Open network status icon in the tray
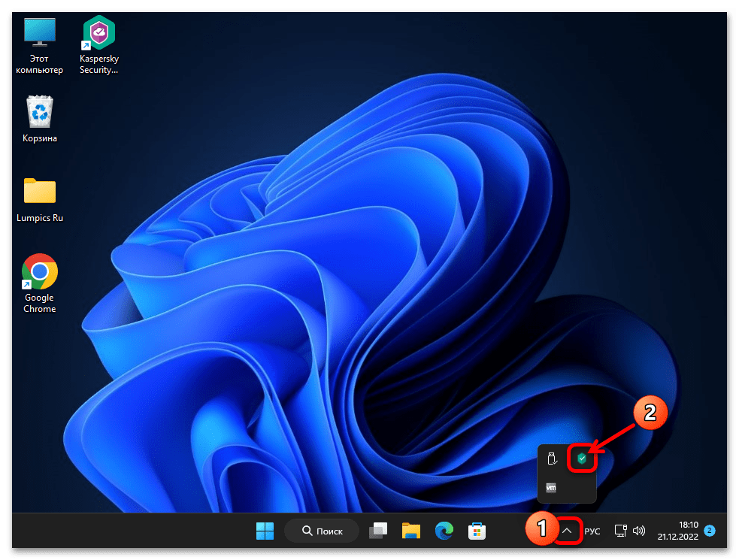Screen dimensions: 739x560 [621, 531]
